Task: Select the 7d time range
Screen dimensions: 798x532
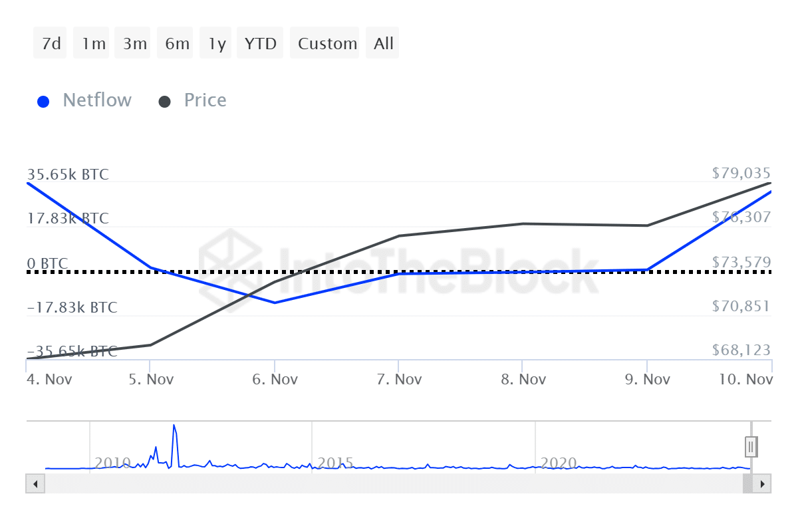Action: click(50, 43)
